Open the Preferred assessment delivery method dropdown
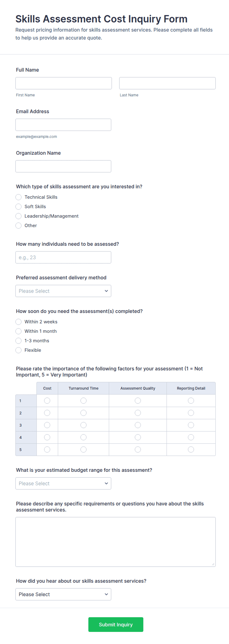The image size is (229, 644). 63,291
